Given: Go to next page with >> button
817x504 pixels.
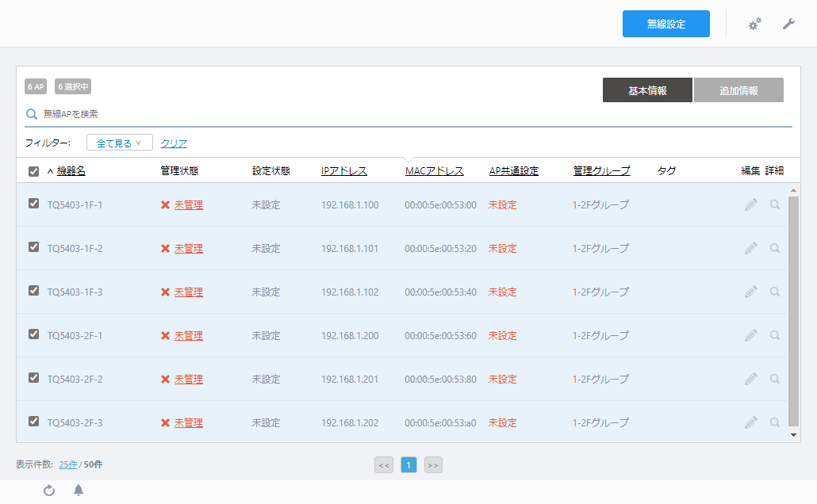Looking at the screenshot, I should 433,465.
